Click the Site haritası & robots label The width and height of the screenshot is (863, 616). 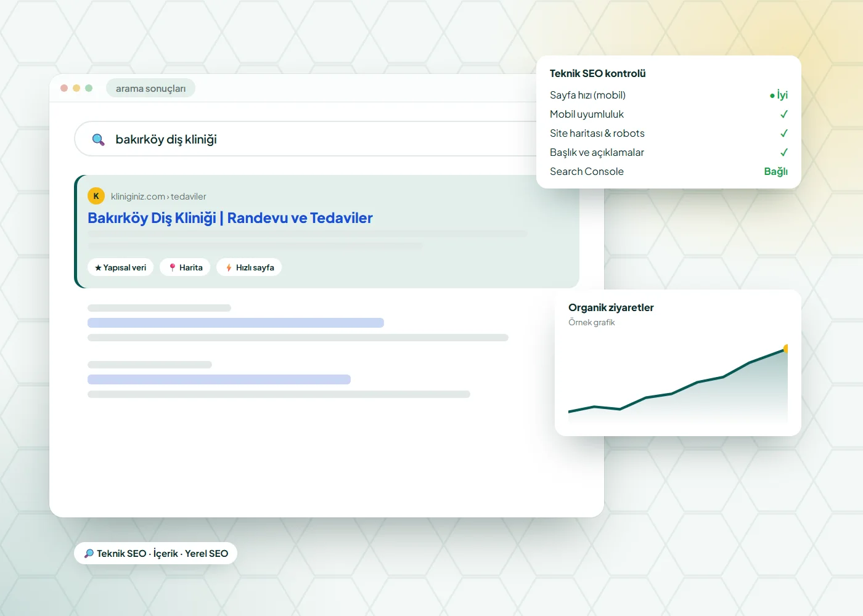click(597, 133)
